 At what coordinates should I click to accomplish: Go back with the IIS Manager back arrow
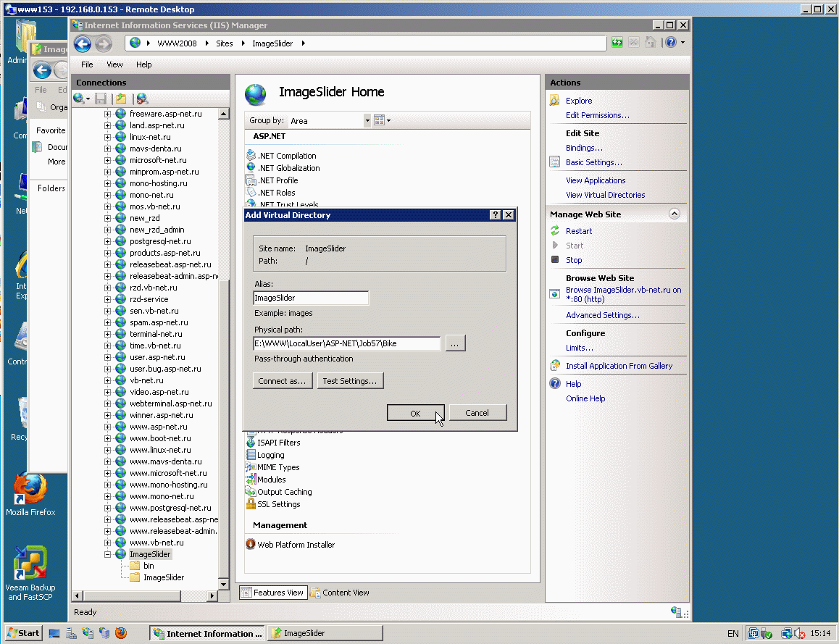tap(83, 43)
